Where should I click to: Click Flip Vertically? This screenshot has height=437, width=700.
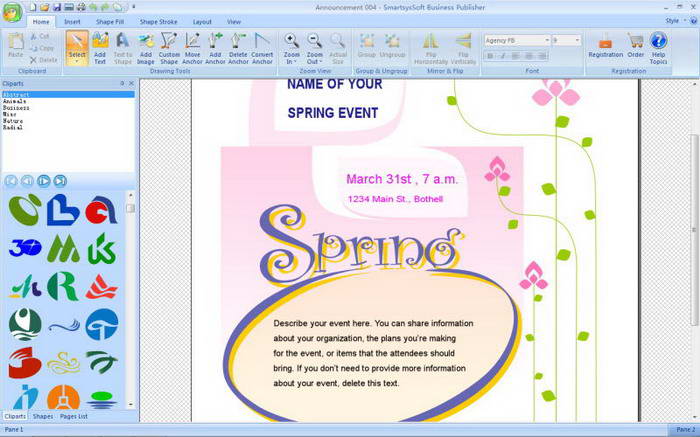click(463, 48)
